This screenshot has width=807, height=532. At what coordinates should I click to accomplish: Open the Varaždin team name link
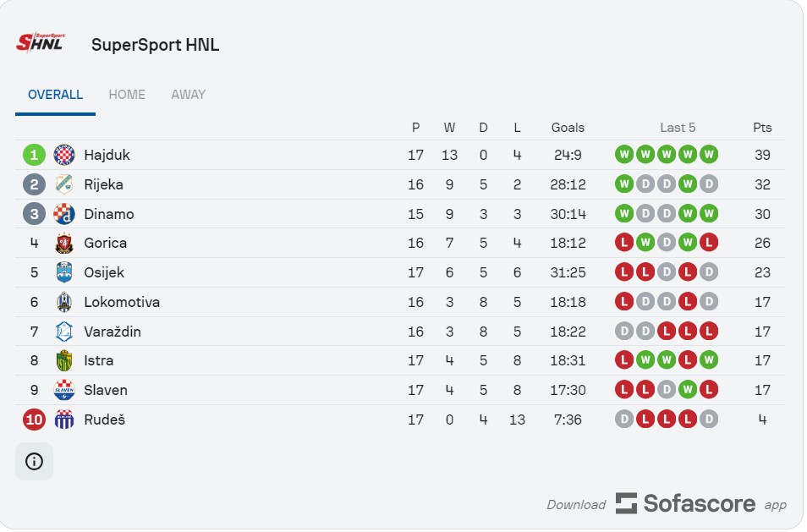(x=113, y=332)
